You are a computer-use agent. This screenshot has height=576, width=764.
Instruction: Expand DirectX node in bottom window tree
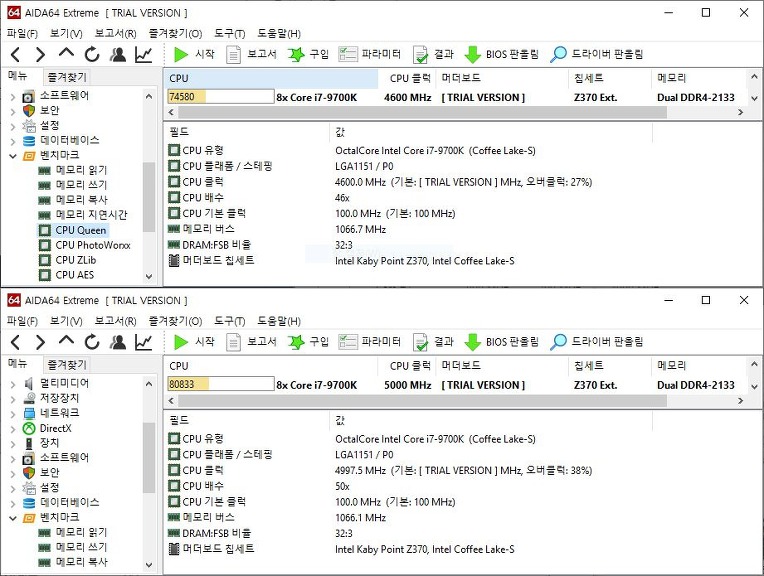click(x=13, y=429)
